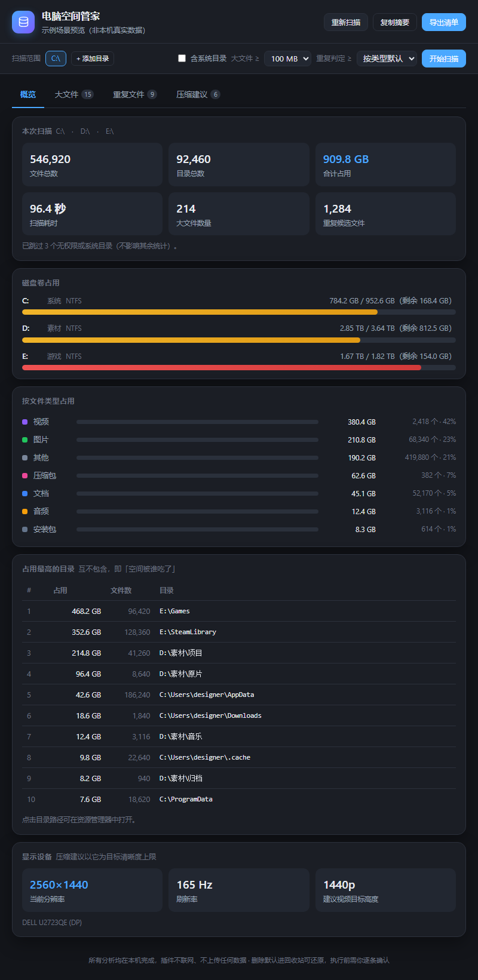Click the 复制摘要 button
The image size is (478, 980).
click(395, 22)
